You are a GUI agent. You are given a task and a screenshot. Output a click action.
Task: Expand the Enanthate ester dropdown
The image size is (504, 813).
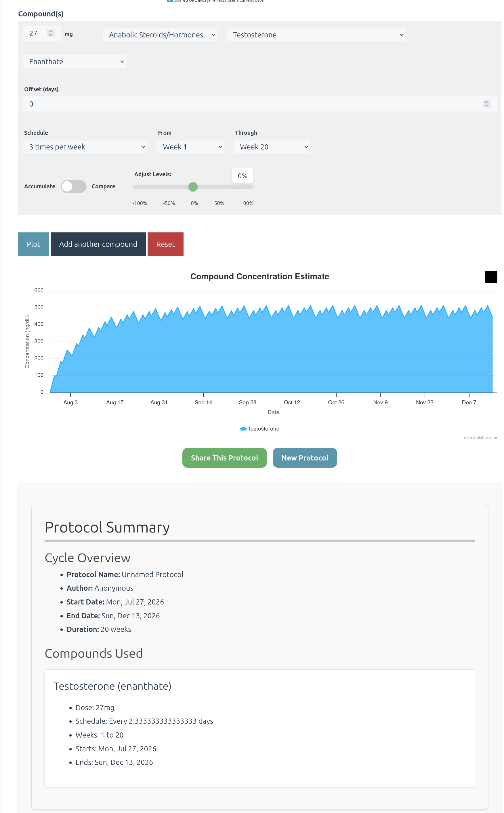click(74, 62)
